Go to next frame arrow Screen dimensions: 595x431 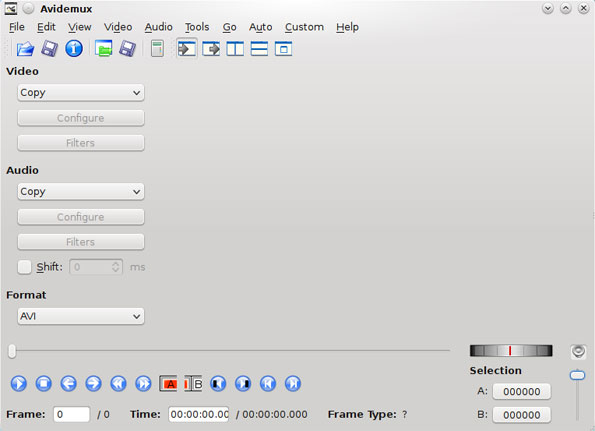pos(93,384)
